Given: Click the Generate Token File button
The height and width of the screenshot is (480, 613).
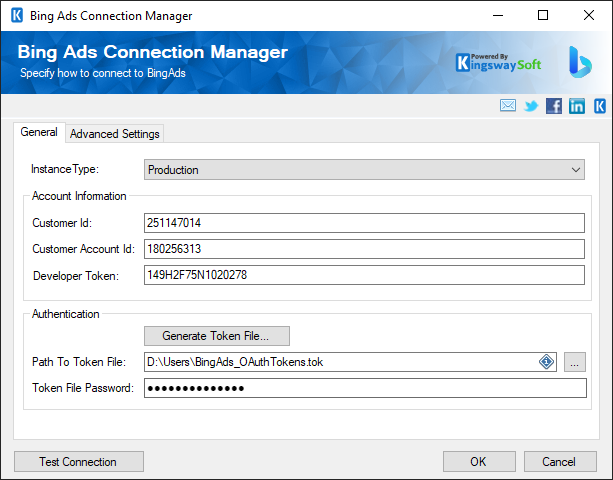Looking at the screenshot, I should (x=217, y=336).
